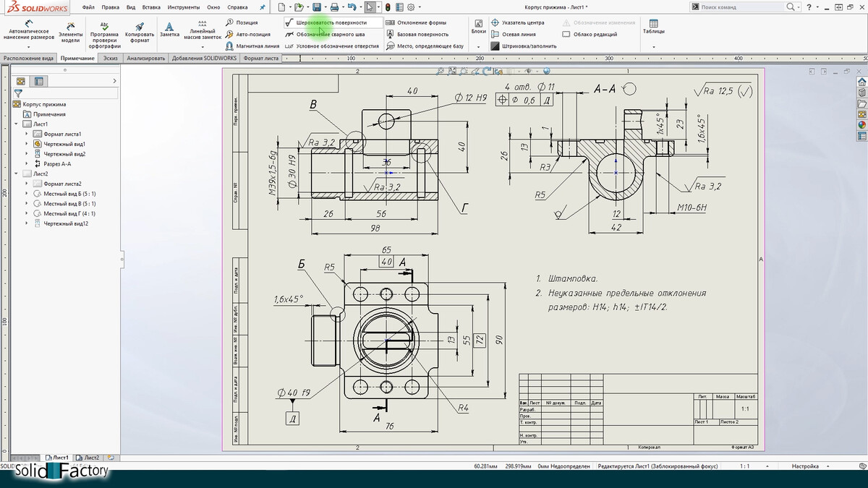Click Условное обозначение отверстия tool
Image resolution: width=868 pixels, height=488 pixels.
point(332,46)
